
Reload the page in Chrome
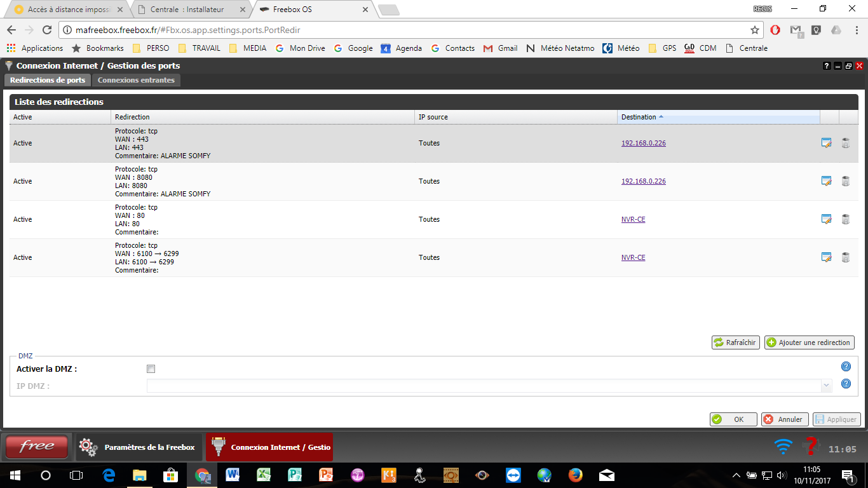coord(46,30)
